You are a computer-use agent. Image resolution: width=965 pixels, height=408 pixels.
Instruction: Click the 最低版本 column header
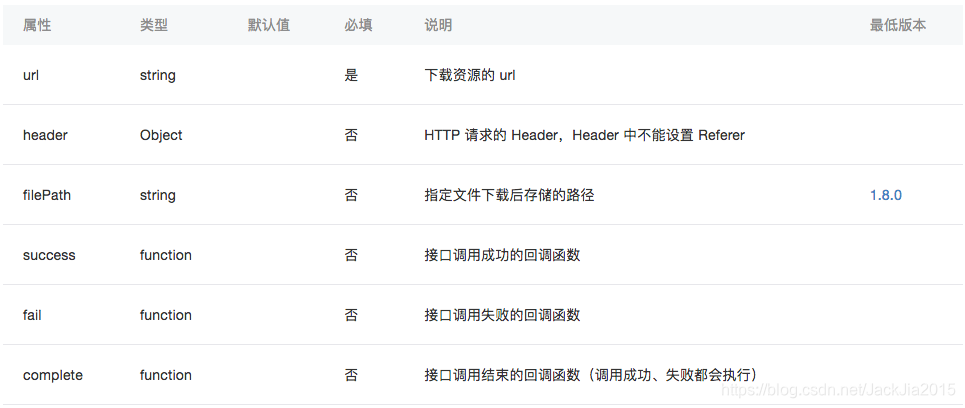898,25
